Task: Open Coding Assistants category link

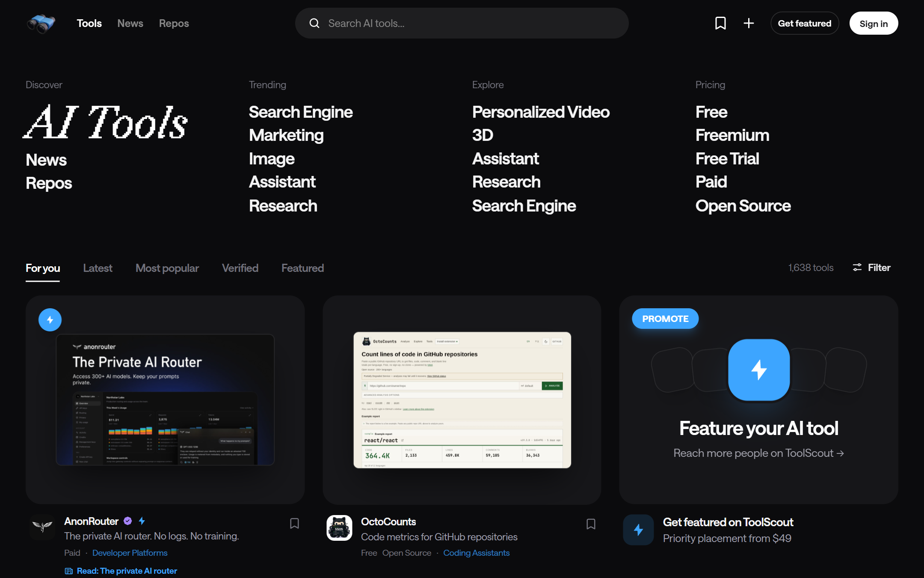Action: [476, 553]
